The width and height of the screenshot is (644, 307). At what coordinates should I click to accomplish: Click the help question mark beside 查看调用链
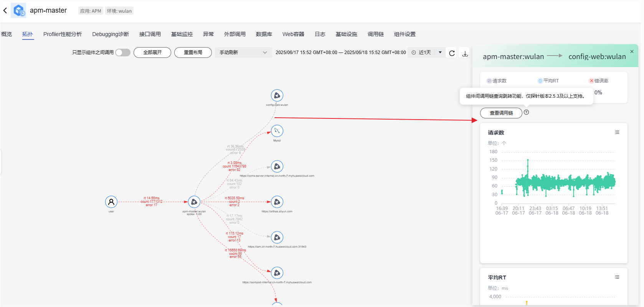pyautogui.click(x=527, y=112)
